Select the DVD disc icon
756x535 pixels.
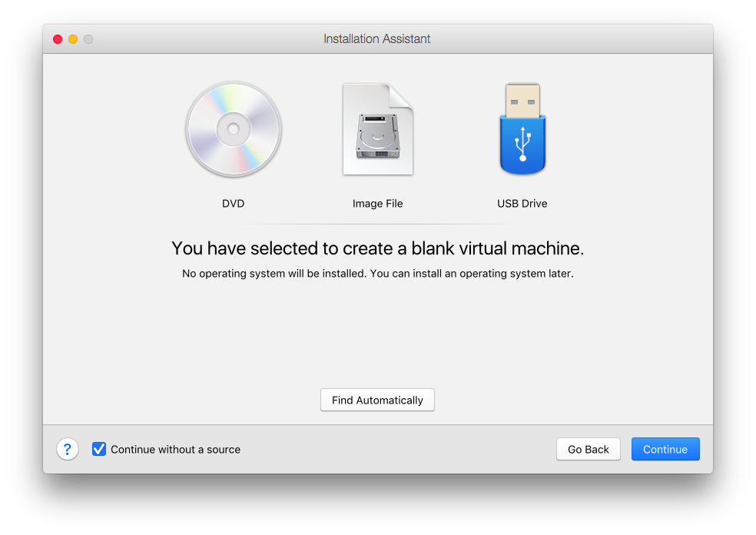233,129
